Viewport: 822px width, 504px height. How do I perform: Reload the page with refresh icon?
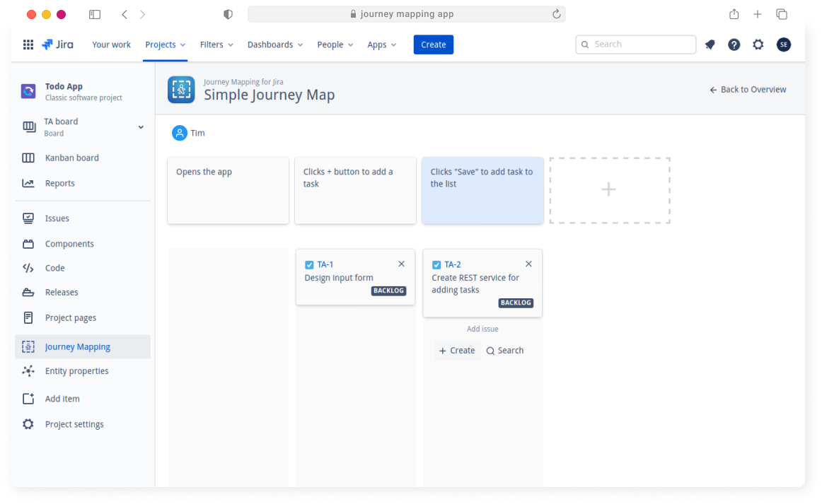coord(556,14)
